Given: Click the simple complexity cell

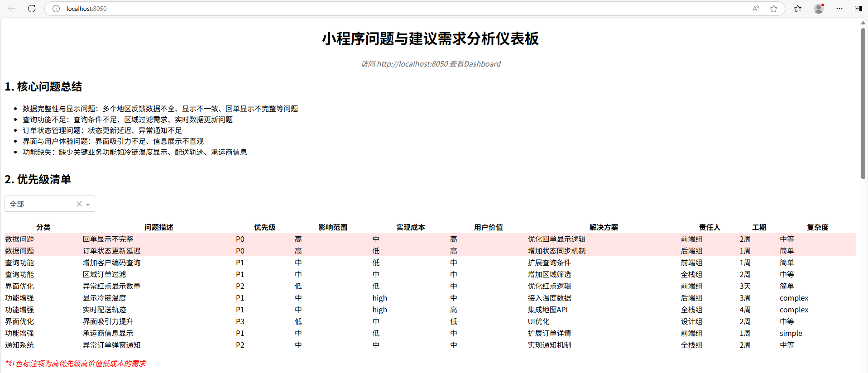Looking at the screenshot, I should [818, 333].
